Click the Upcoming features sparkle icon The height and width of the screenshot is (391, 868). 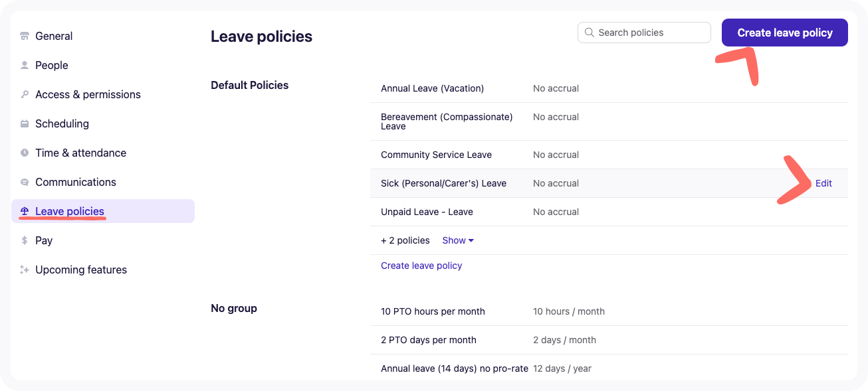25,270
